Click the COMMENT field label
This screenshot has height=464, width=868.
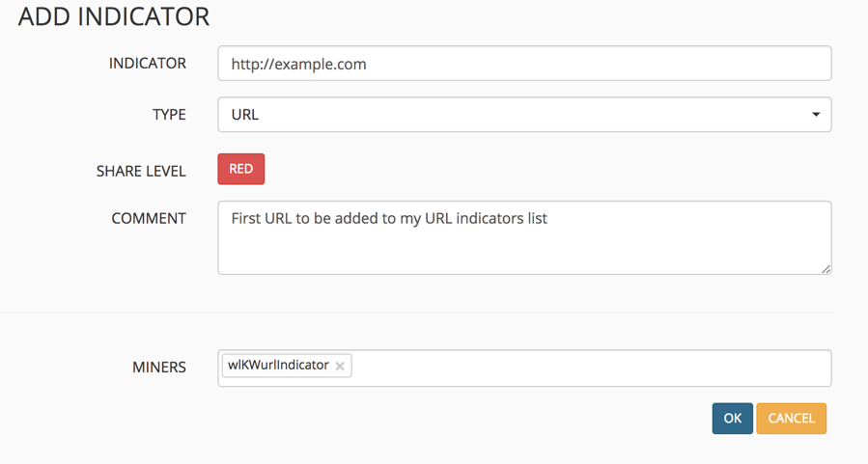pyautogui.click(x=149, y=218)
